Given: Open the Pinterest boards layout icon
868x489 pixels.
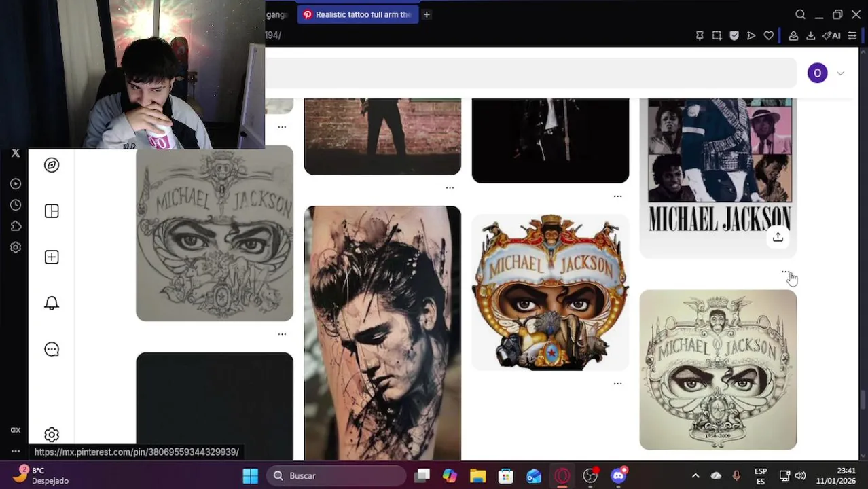Looking at the screenshot, I should [x=52, y=211].
